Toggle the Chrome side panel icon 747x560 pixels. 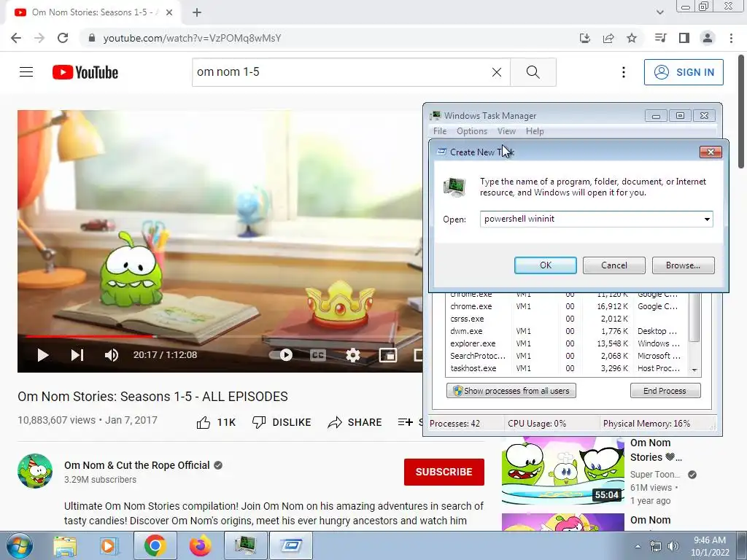pos(684,38)
